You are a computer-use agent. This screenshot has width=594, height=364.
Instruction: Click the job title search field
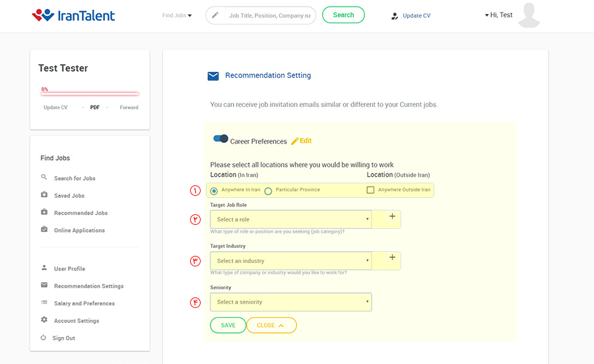pyautogui.click(x=269, y=15)
